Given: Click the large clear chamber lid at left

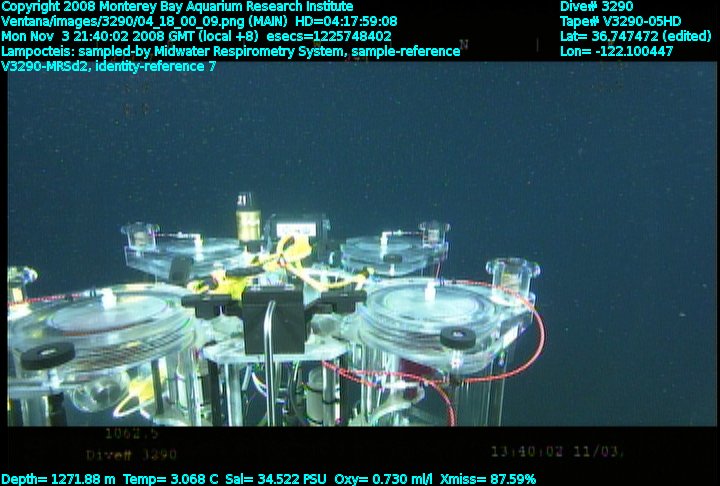Looking at the screenshot, I should tap(108, 318).
